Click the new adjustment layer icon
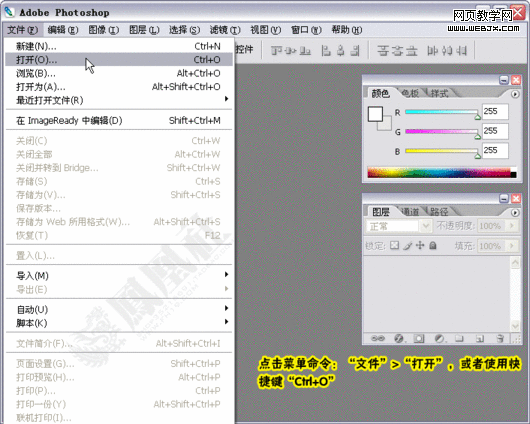The width and height of the screenshot is (530, 424). (439, 338)
